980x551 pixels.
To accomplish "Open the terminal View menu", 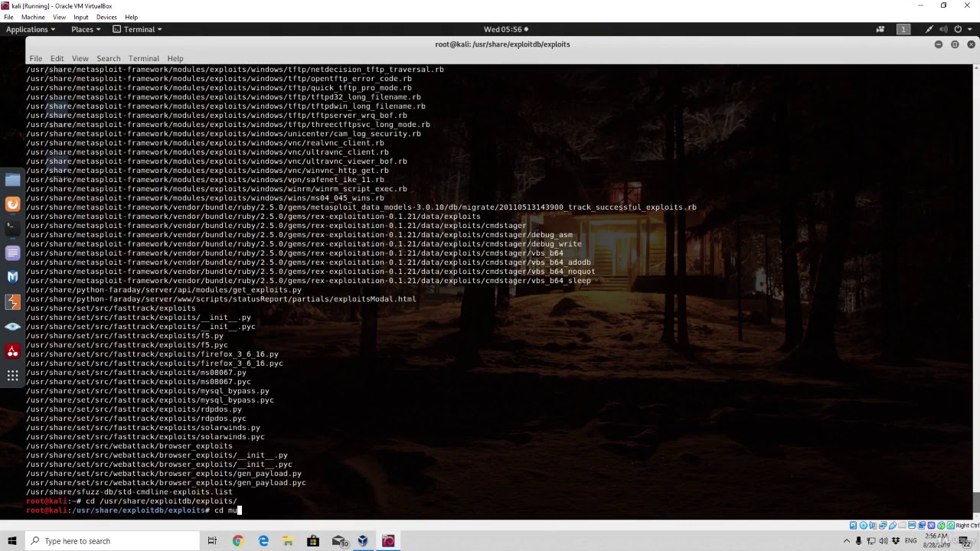I will (80, 58).
